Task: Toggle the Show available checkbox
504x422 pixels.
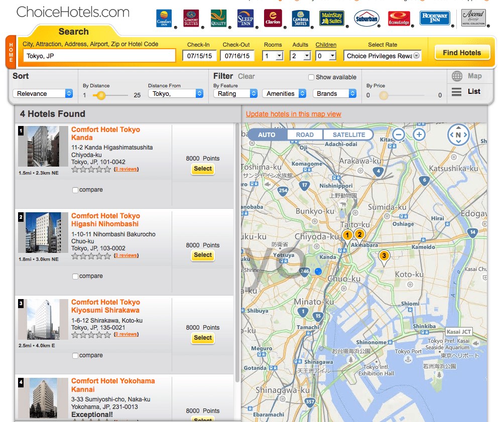Action: pyautogui.click(x=311, y=77)
